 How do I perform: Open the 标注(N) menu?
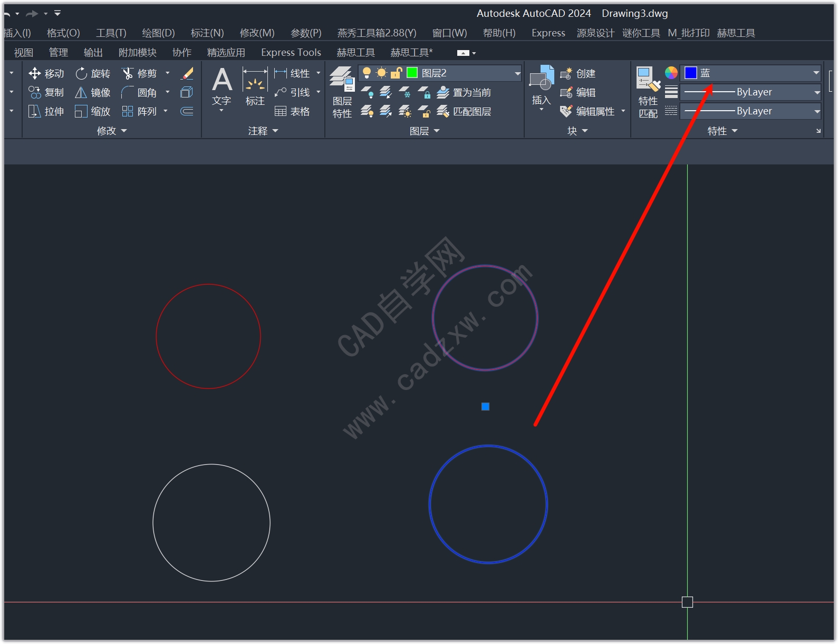(x=207, y=33)
